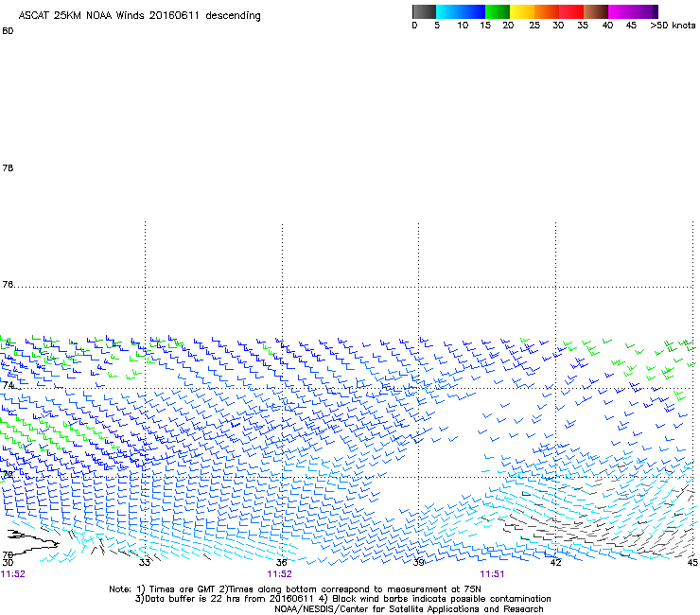700x615 pixels.
Task: Click the ASCAT 25KM NOAA Winds title
Action: point(139,16)
